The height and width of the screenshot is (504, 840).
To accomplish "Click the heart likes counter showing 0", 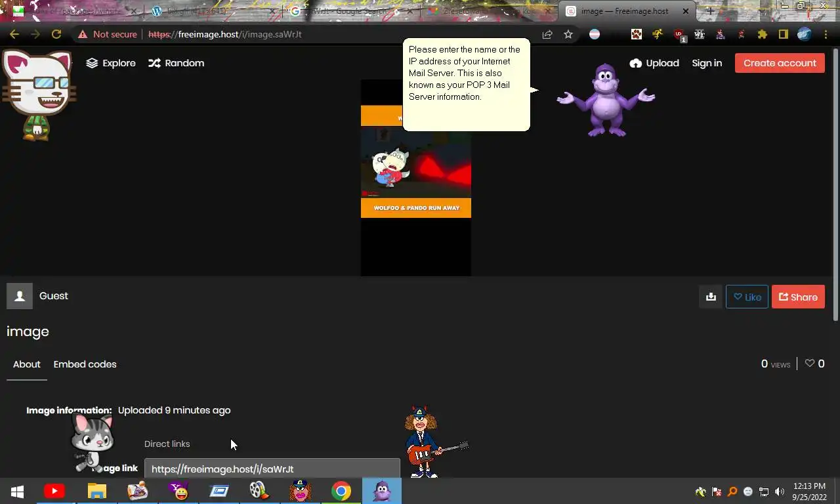I will (x=815, y=364).
